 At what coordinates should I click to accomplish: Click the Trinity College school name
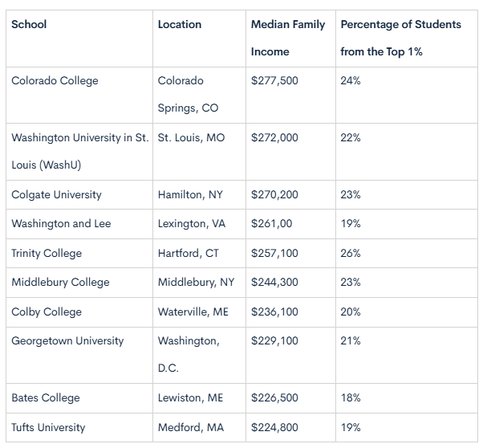(47, 253)
